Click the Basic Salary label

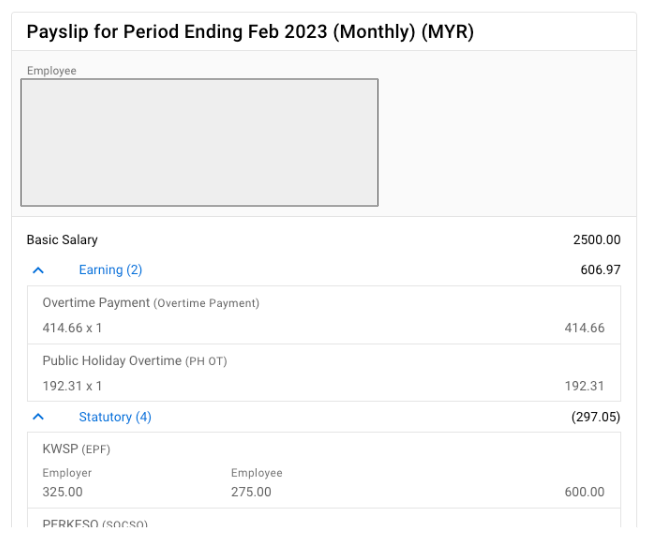pyautogui.click(x=62, y=240)
